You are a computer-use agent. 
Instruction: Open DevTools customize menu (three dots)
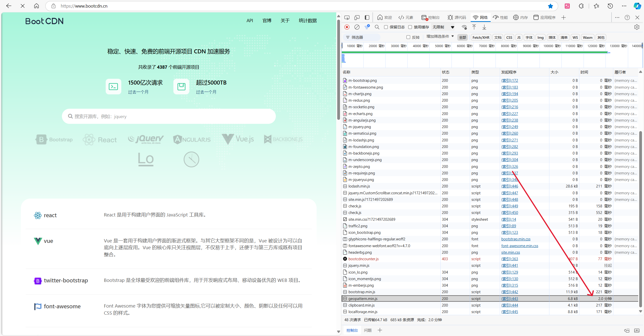click(617, 17)
